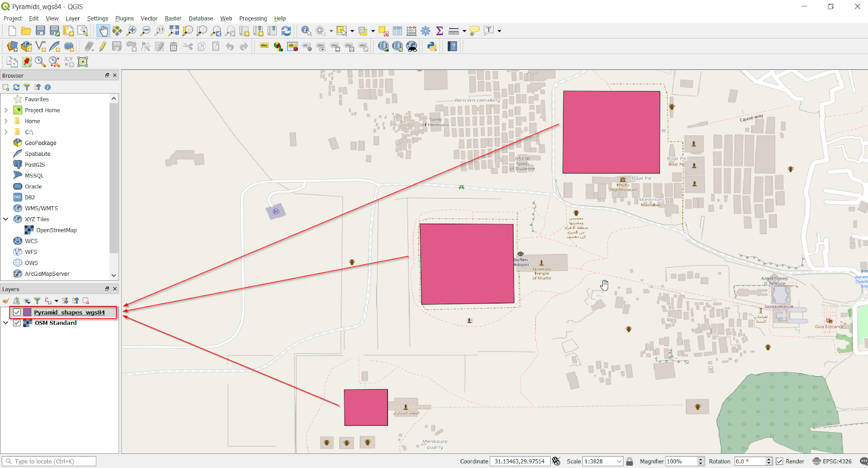Uncheck the Pyramid_shapes_wgs84 layer visibility
The height and width of the screenshot is (468, 868).
tap(17, 312)
